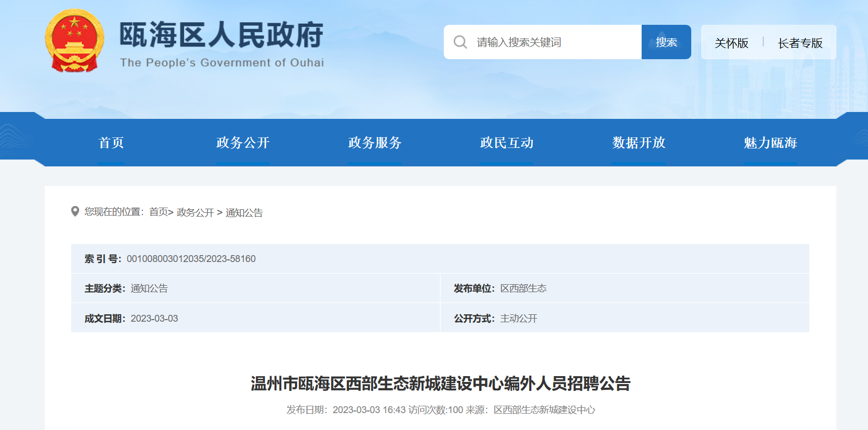This screenshot has width=868, height=430.
Task: Click 首页 in the breadcrumb trail
Action: point(158,212)
